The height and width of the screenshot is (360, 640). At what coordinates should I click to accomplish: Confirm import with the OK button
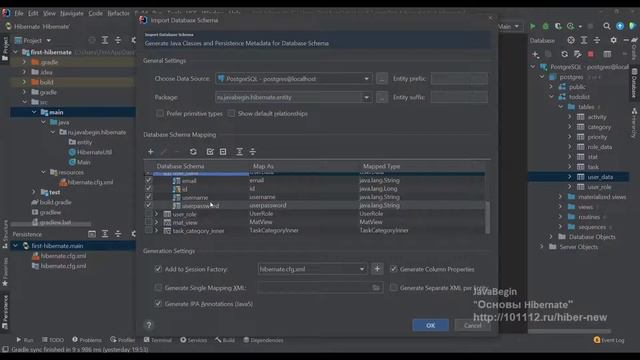[x=431, y=325]
